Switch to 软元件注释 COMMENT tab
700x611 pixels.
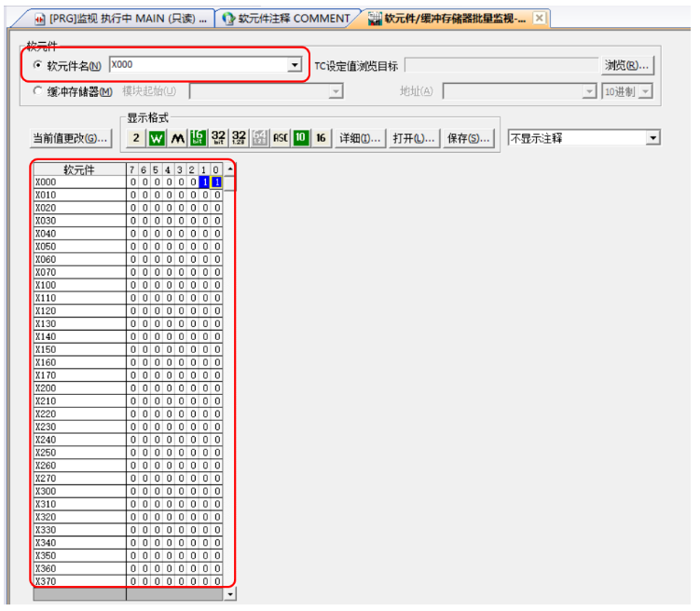coord(288,19)
